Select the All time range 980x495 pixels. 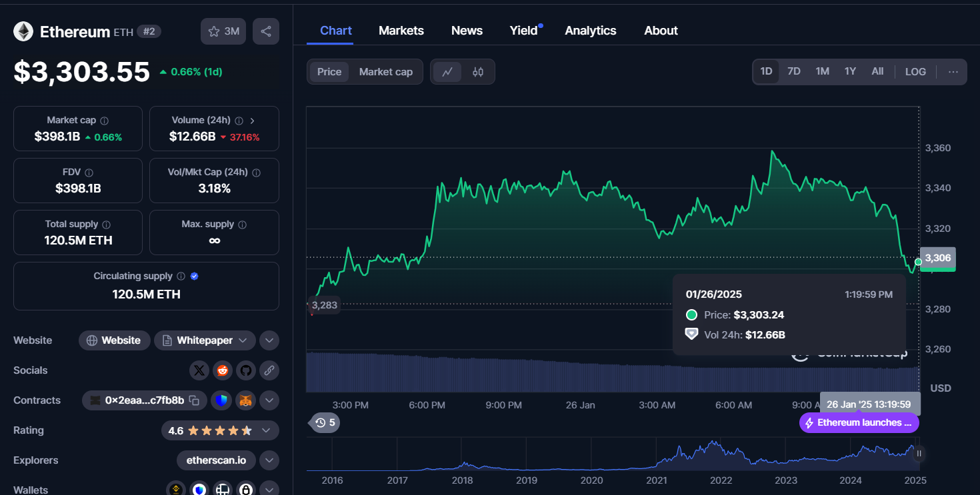pos(877,72)
